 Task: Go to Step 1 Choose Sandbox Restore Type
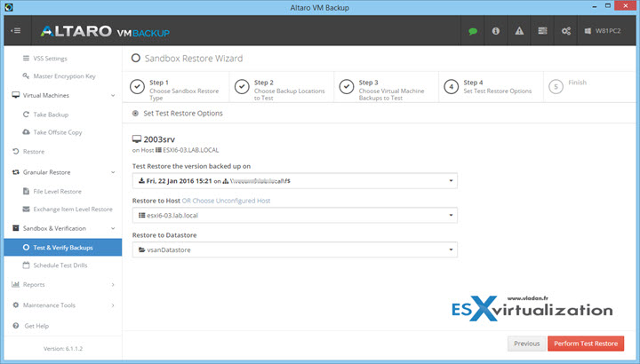tap(176, 87)
